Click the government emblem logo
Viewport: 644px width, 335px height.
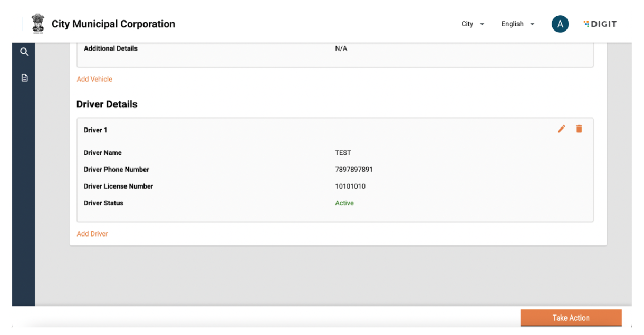click(x=38, y=24)
